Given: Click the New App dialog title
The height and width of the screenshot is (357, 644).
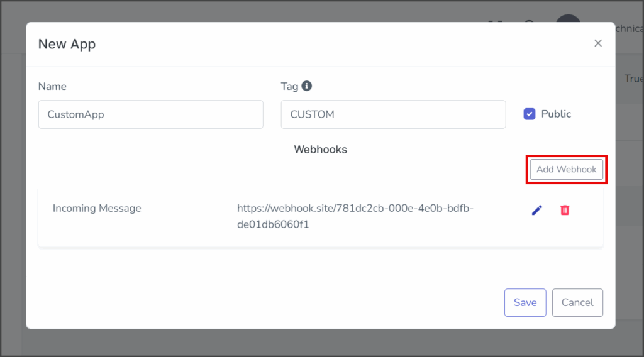Looking at the screenshot, I should [x=67, y=44].
